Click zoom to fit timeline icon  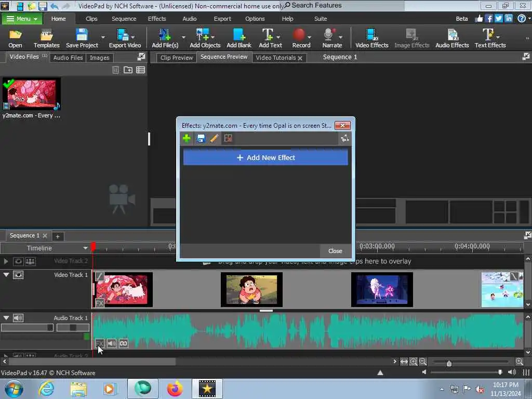tap(404, 362)
